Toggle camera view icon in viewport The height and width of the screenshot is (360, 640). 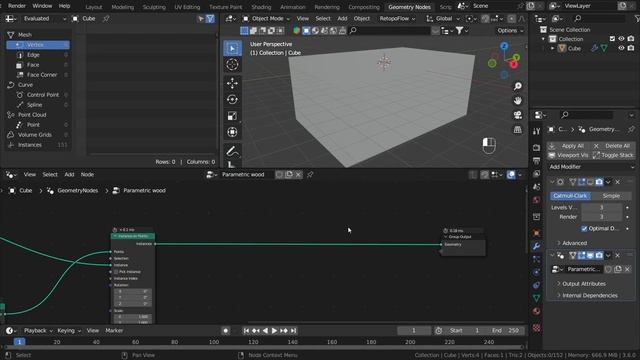click(x=518, y=115)
